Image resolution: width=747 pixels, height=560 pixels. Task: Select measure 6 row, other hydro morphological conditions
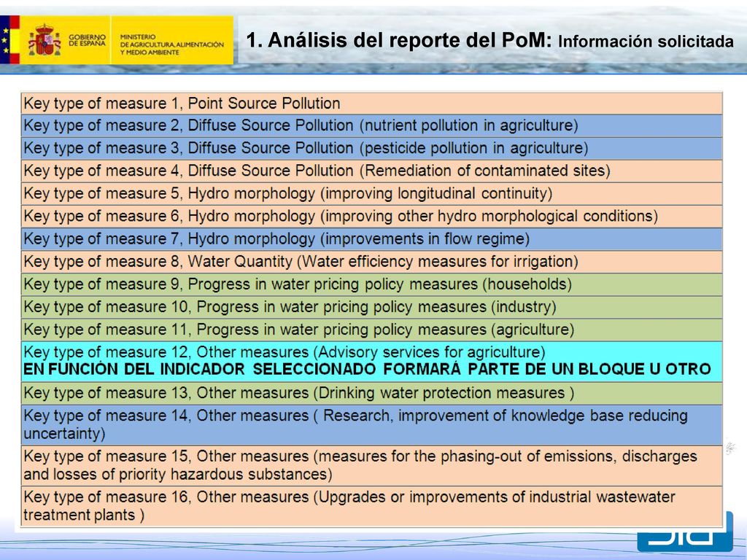pyautogui.click(x=371, y=216)
